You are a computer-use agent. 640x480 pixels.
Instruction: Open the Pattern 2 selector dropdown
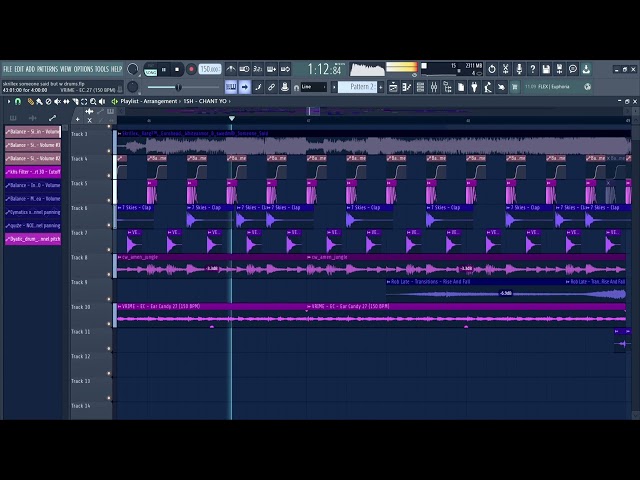pos(358,87)
